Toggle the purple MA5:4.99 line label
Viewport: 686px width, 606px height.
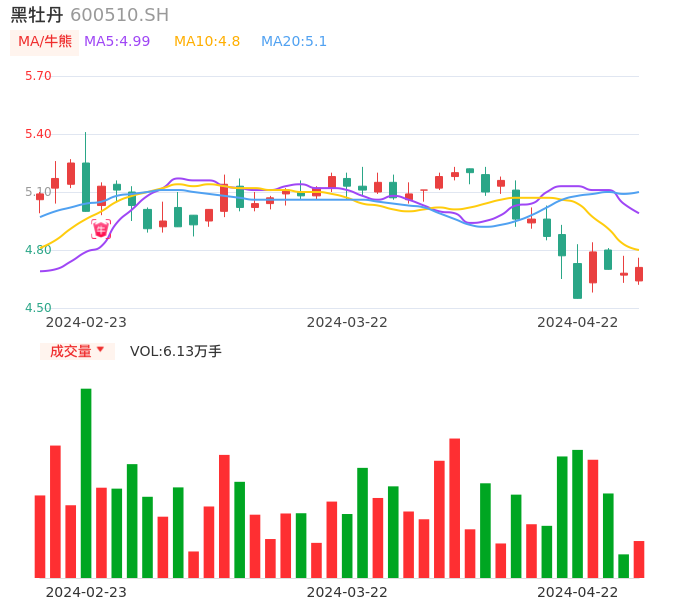(x=117, y=42)
